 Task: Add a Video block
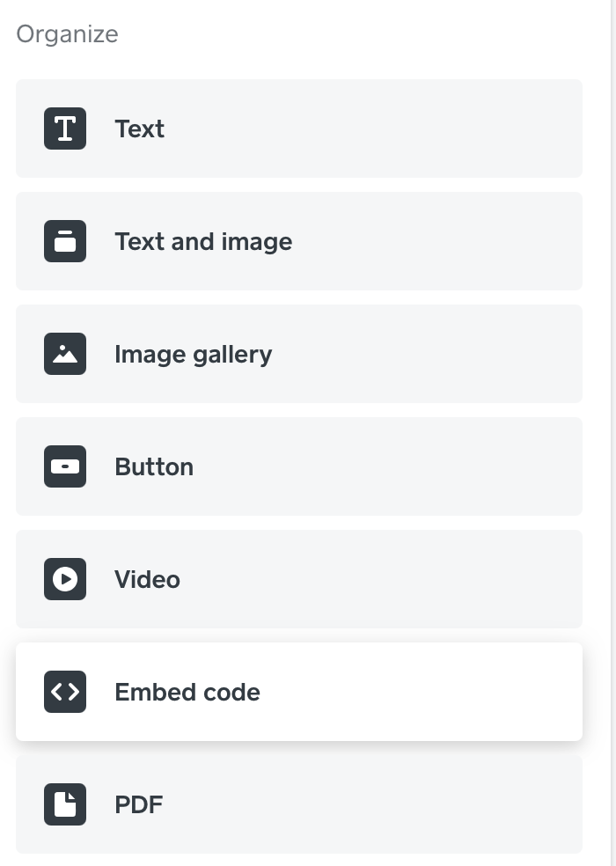pos(299,579)
